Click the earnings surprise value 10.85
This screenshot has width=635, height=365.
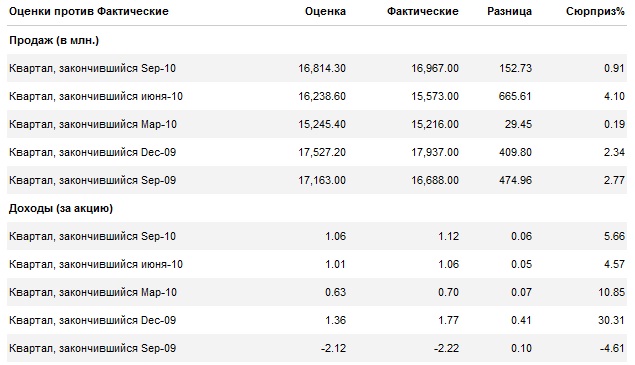coord(612,292)
